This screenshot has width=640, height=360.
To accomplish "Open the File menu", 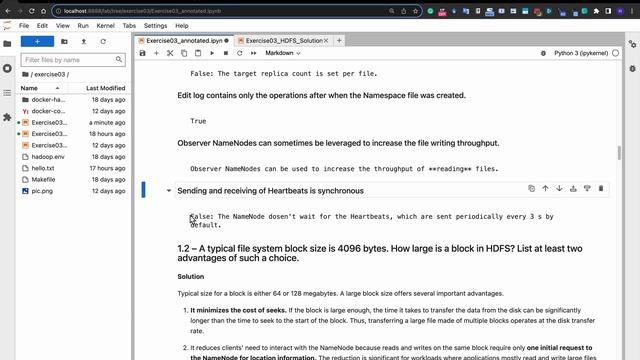I will pos(24,26).
